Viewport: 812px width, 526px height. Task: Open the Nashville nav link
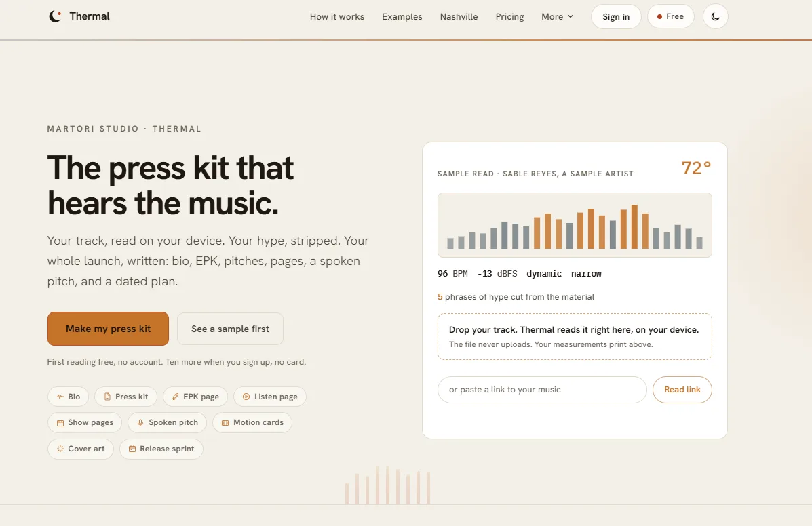(459, 16)
